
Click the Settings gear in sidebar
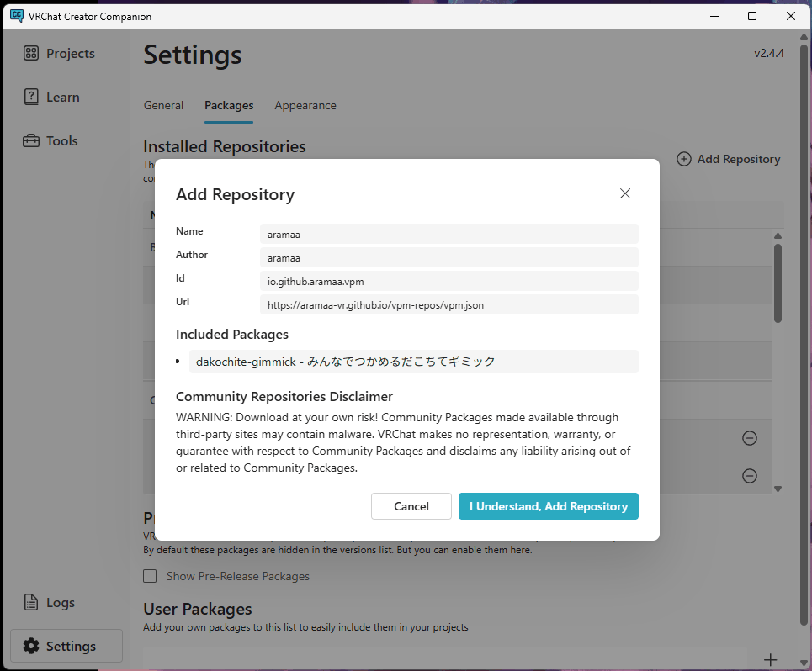tap(32, 646)
